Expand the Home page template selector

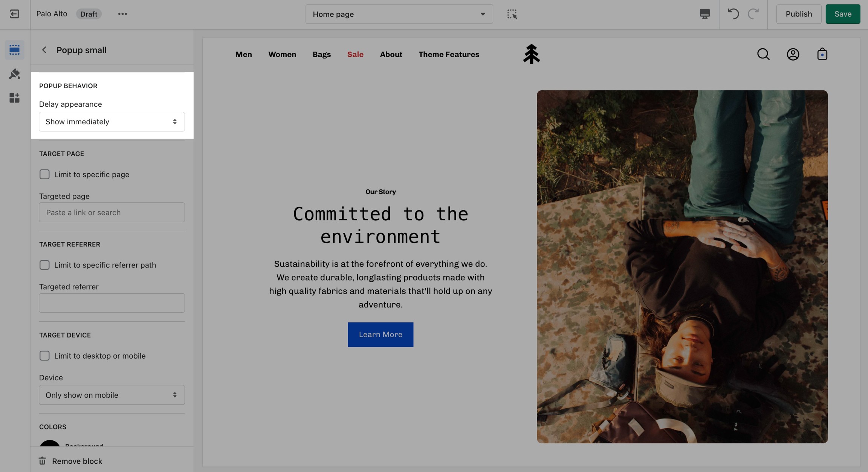pos(399,14)
